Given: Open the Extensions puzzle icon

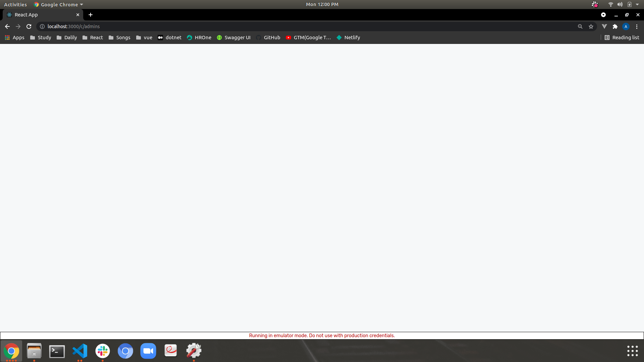Looking at the screenshot, I should click(615, 26).
